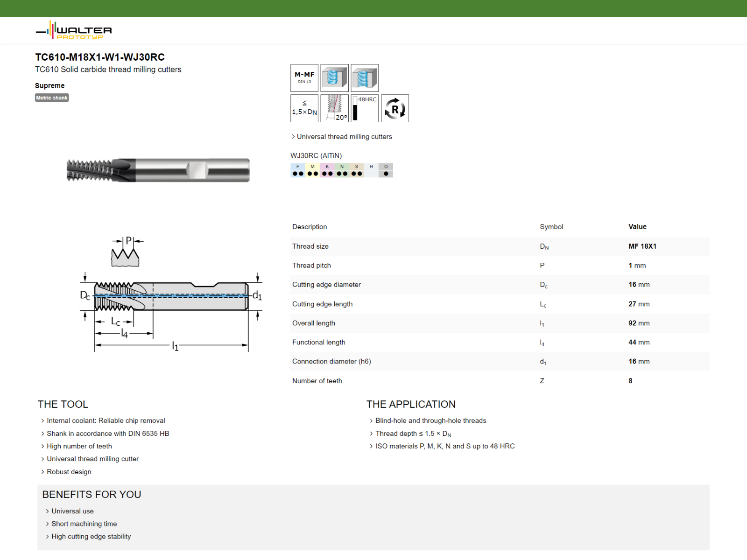Viewport: 747px width, 560px height.
Task: Click the S material group swatch
Action: [x=357, y=170]
